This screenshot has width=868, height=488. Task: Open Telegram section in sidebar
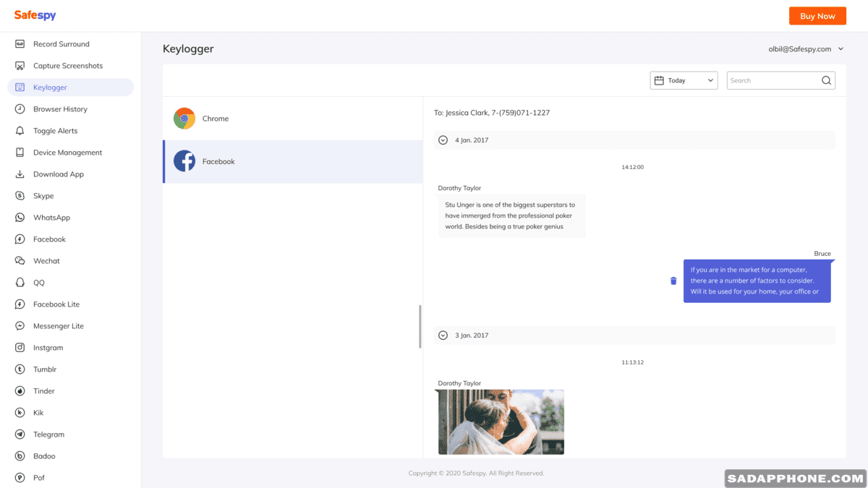(48, 435)
